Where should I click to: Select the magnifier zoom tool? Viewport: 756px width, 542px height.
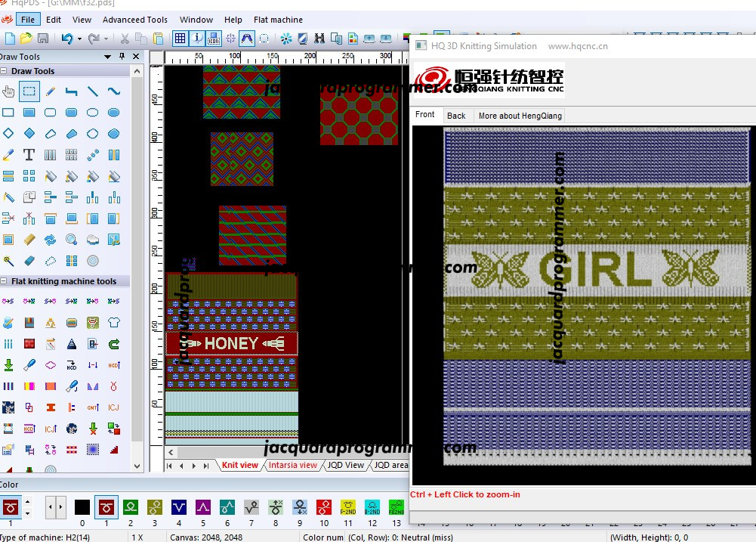pyautogui.click(x=71, y=240)
